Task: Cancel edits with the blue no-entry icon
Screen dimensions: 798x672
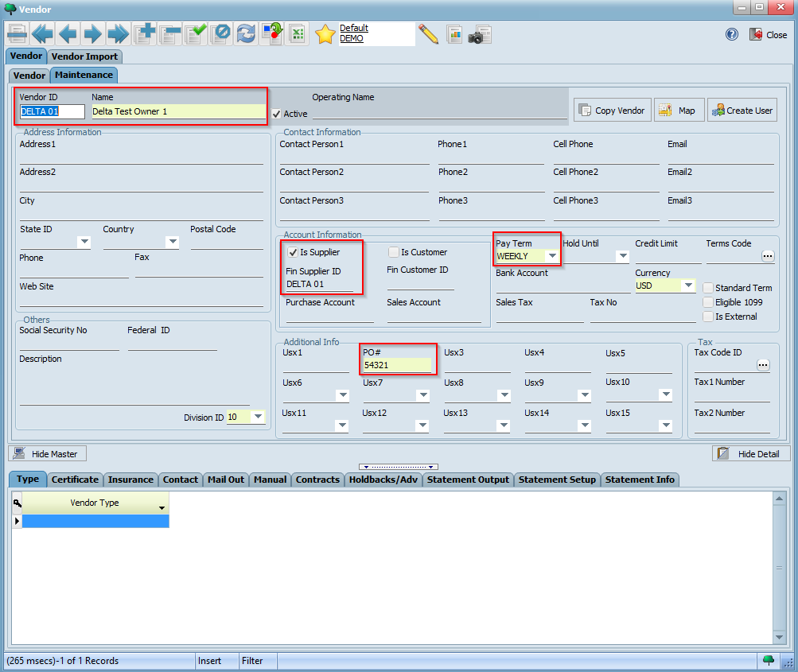Action: click(x=221, y=34)
